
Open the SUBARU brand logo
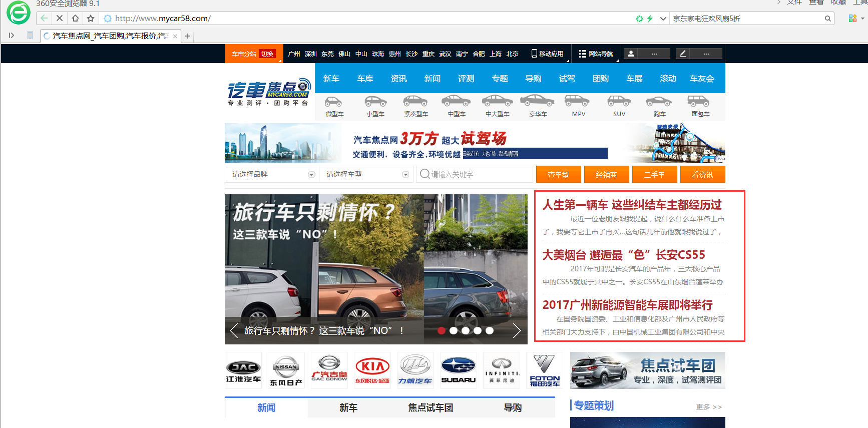coord(459,370)
